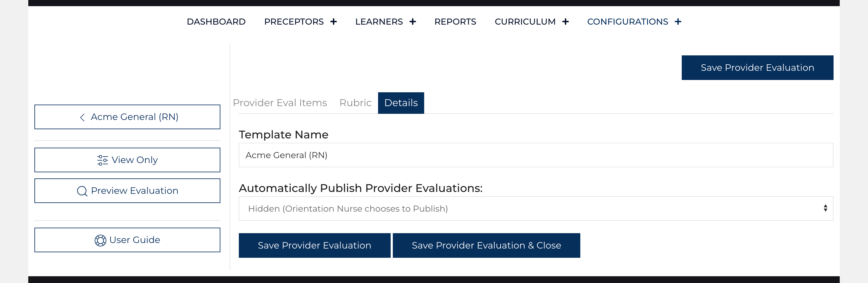Expand the Curriculum menu plus icon
The height and width of the screenshot is (283, 868).
pos(566,22)
